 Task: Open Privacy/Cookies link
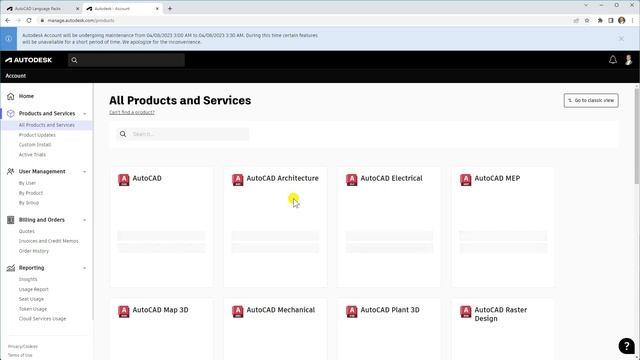(23, 347)
